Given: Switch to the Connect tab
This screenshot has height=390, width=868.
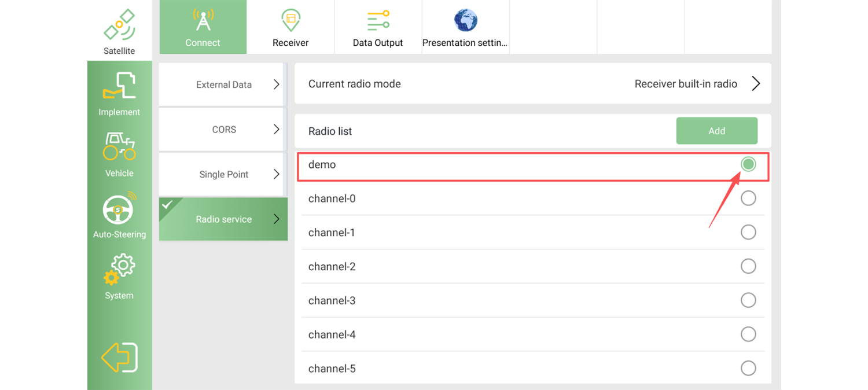Looking at the screenshot, I should pyautogui.click(x=203, y=27).
